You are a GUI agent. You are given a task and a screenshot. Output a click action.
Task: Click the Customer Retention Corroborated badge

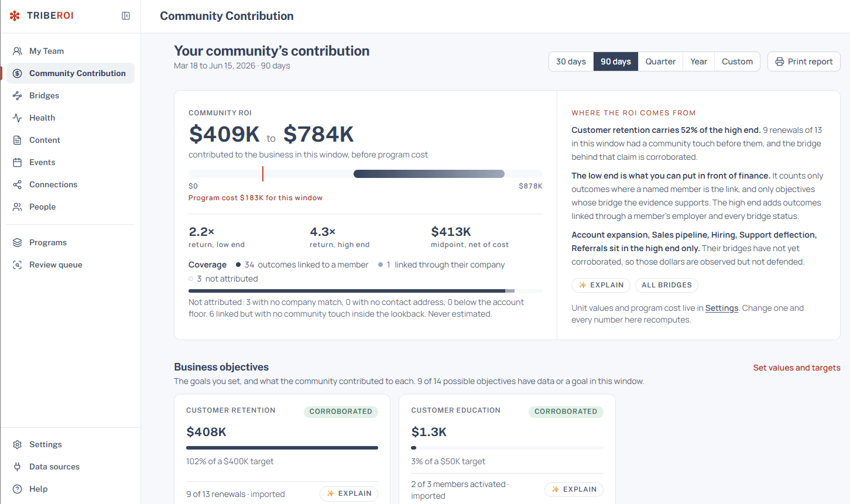[341, 412]
